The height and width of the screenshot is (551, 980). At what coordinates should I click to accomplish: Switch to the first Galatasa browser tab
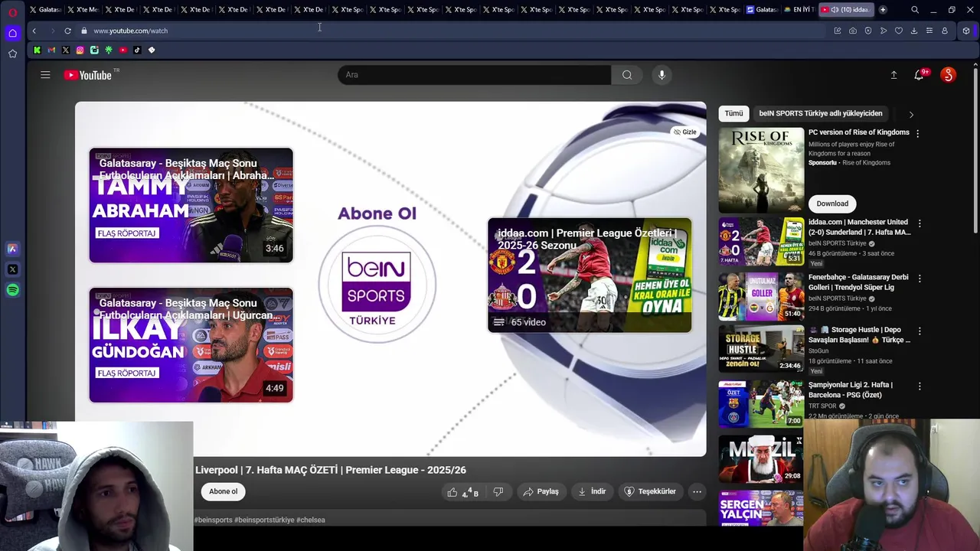click(x=45, y=10)
